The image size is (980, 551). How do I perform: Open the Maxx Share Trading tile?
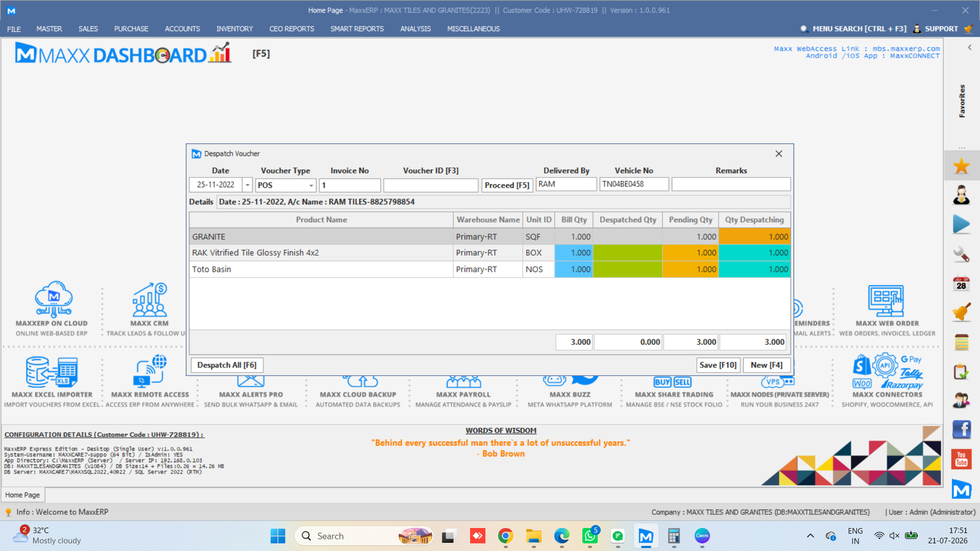click(x=674, y=392)
